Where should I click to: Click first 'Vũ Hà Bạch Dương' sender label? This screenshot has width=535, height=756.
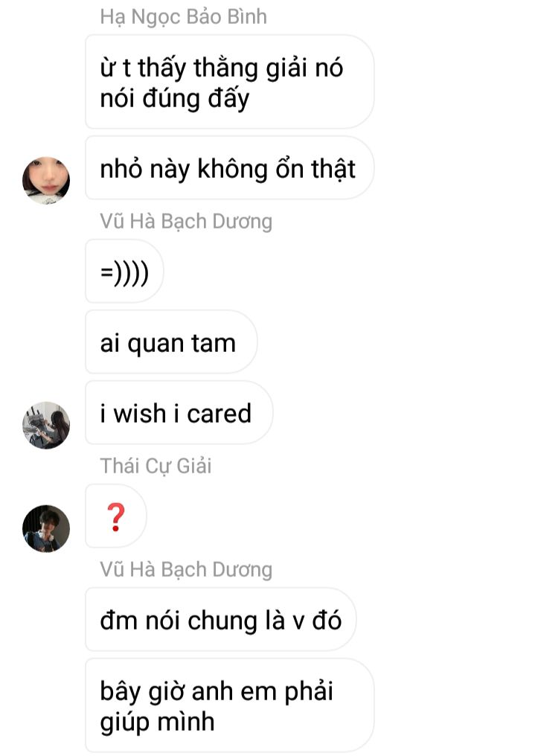pyautogui.click(x=186, y=221)
